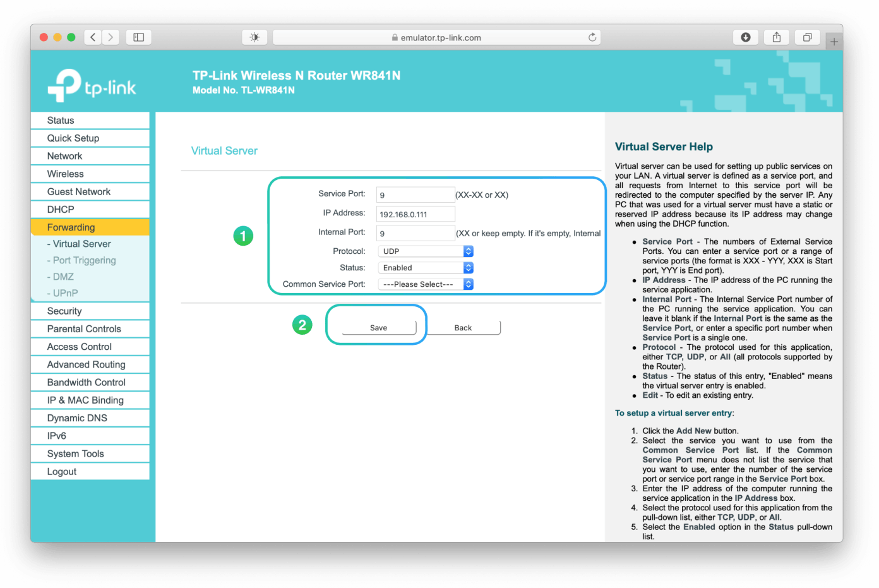879x588 pixels.
Task: Toggle the Safari sidebar button
Action: coord(139,37)
